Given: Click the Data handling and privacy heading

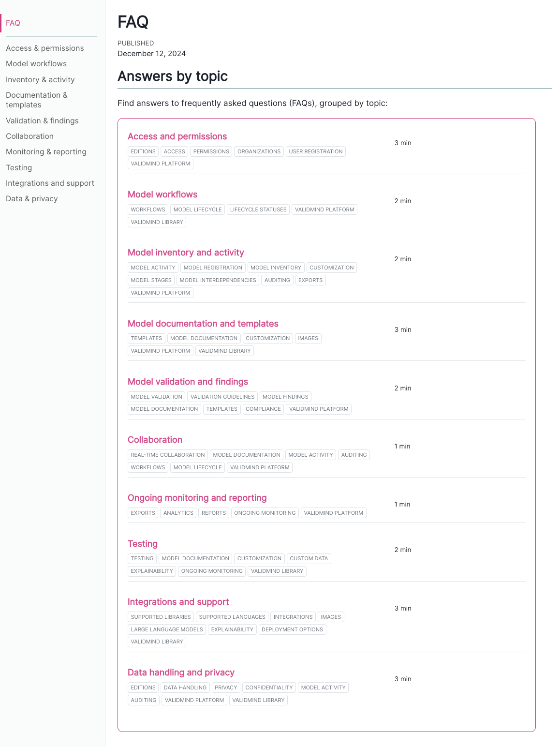Looking at the screenshot, I should click(181, 672).
